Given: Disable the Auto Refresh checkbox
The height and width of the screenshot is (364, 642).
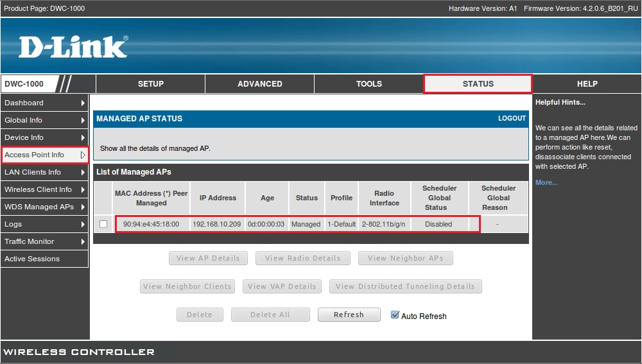Looking at the screenshot, I should click(395, 315).
